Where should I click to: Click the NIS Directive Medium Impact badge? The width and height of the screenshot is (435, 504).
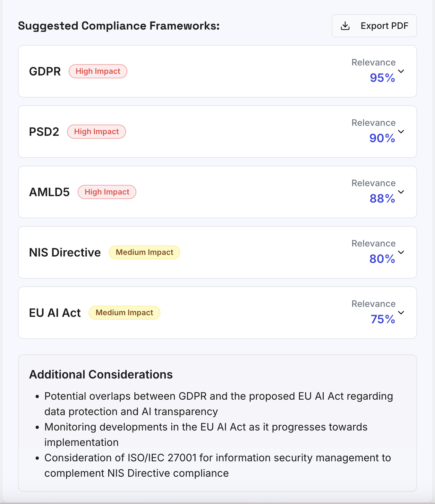click(144, 252)
